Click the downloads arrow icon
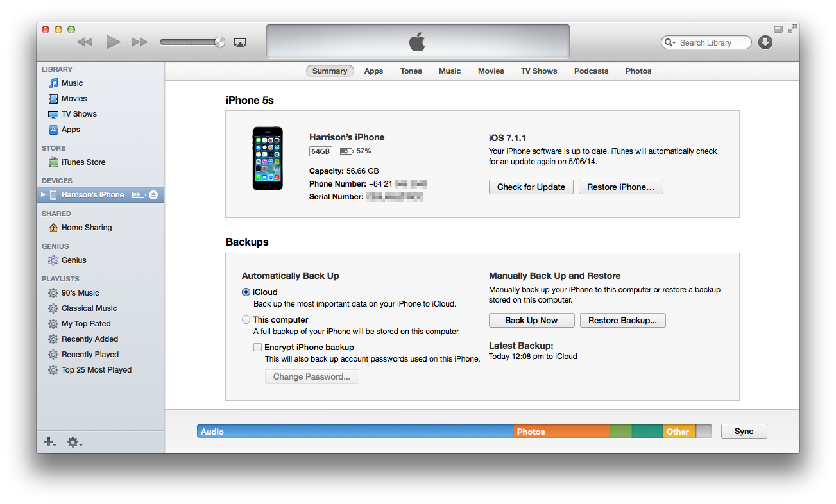This screenshot has width=836, height=504. pos(765,42)
